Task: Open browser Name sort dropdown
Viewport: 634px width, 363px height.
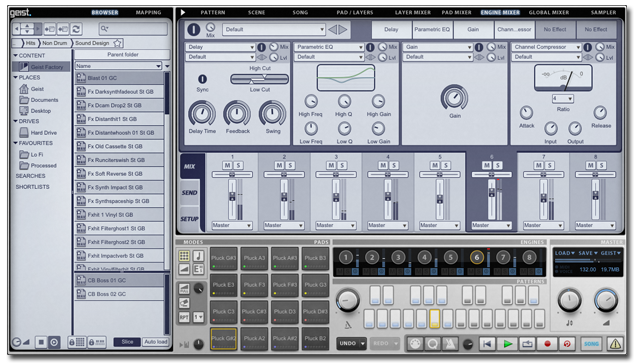Action: [x=118, y=65]
